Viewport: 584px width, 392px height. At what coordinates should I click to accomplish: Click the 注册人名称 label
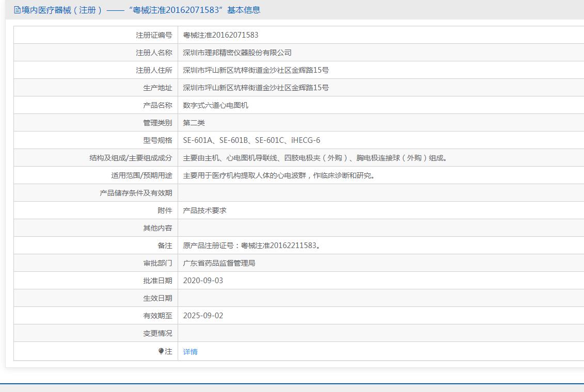pyautogui.click(x=154, y=53)
